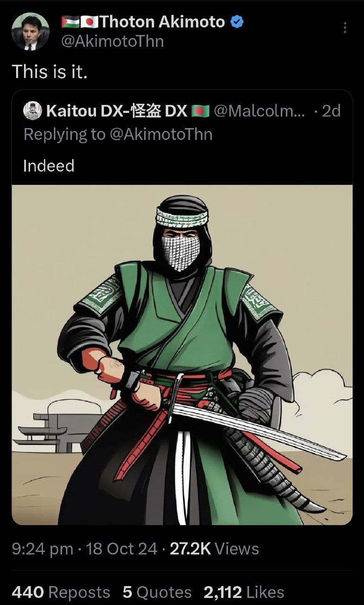Viewport: 364px width, 605px height.
Task: Click the Thoton Akimoto display name
Action: 162,22
